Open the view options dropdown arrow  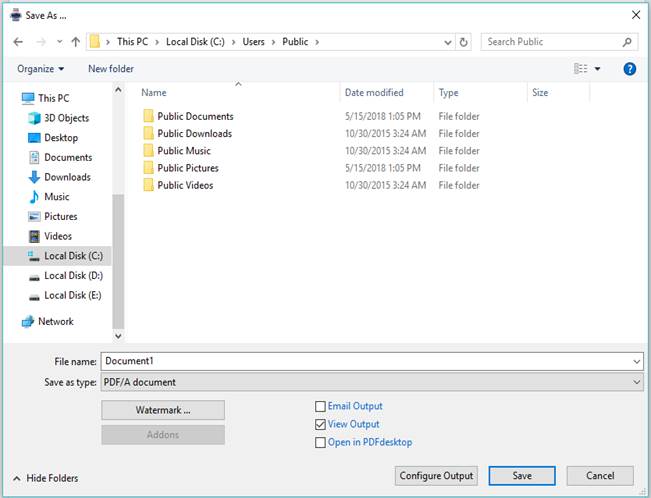pos(598,69)
